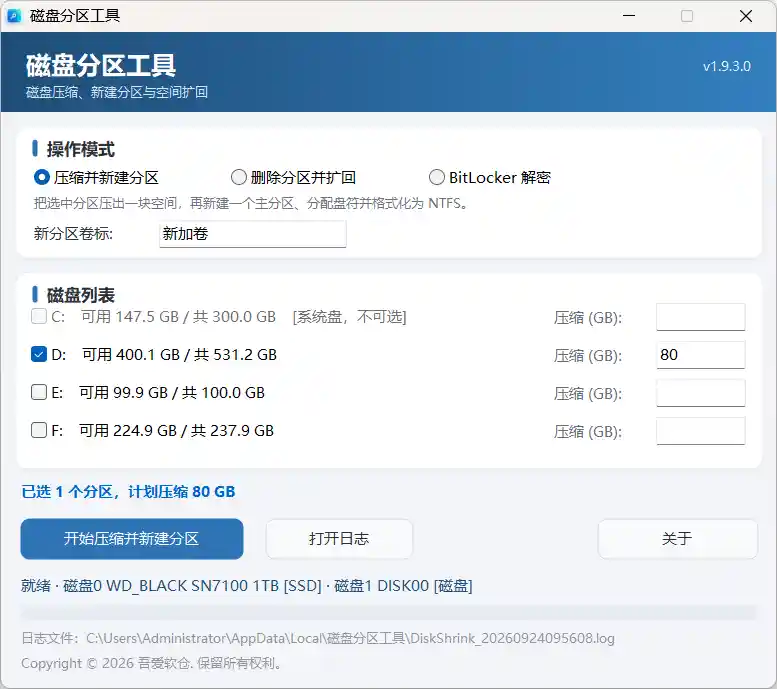The width and height of the screenshot is (777, 689).
Task: Click the progress bar below the status line
Action: point(388,613)
